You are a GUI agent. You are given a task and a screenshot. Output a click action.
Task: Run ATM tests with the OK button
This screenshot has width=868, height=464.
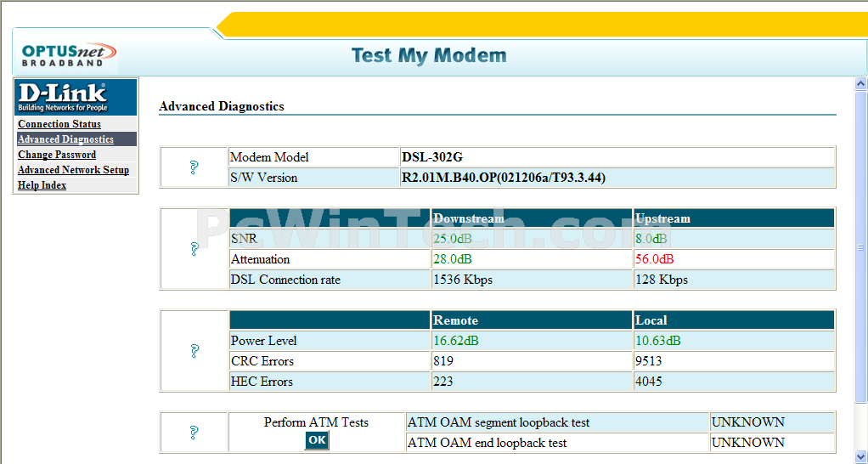tap(317, 440)
